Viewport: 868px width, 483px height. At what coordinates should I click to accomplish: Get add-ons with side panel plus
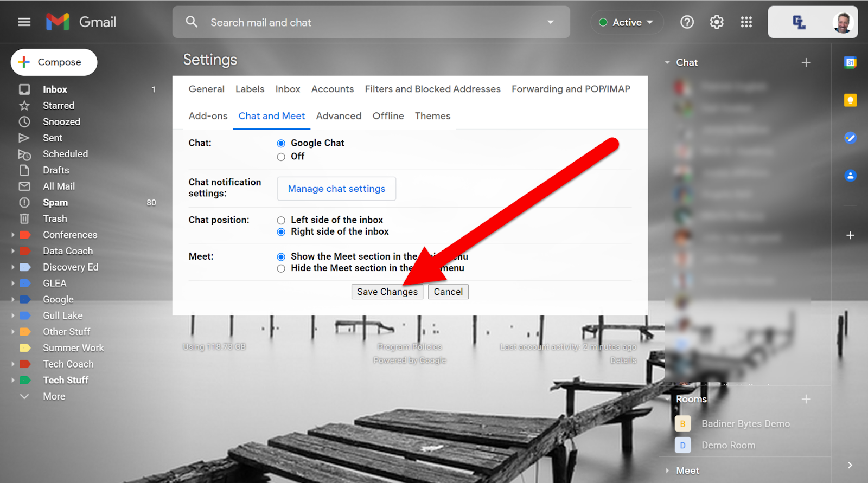click(x=850, y=235)
